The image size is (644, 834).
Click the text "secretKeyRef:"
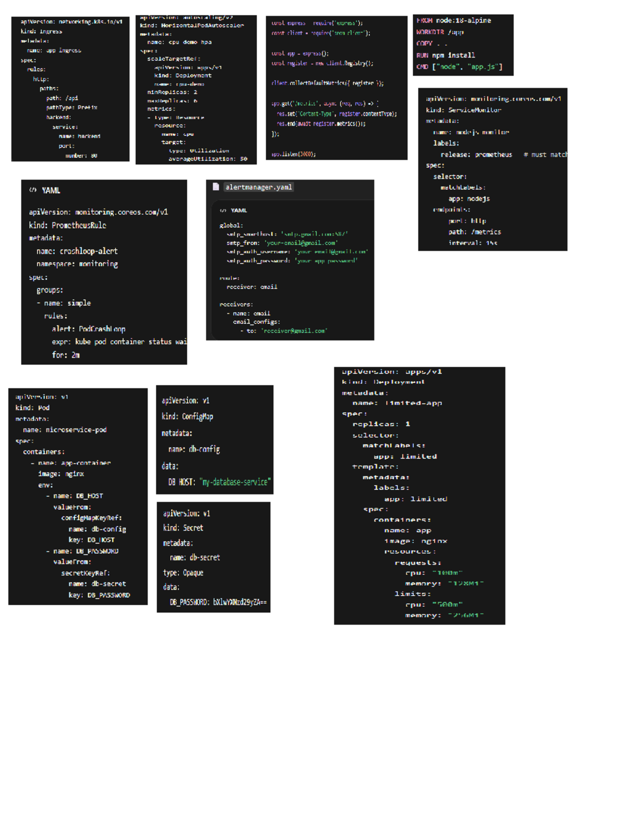tap(86, 574)
